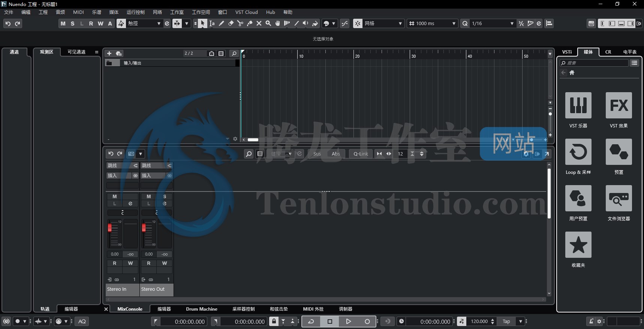Open Favorites star (收藏夹) media tile
The image size is (644, 329).
click(578, 245)
